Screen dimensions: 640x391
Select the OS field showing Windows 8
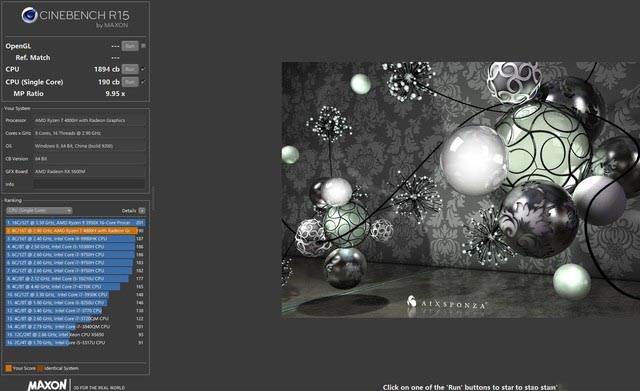[x=89, y=146]
